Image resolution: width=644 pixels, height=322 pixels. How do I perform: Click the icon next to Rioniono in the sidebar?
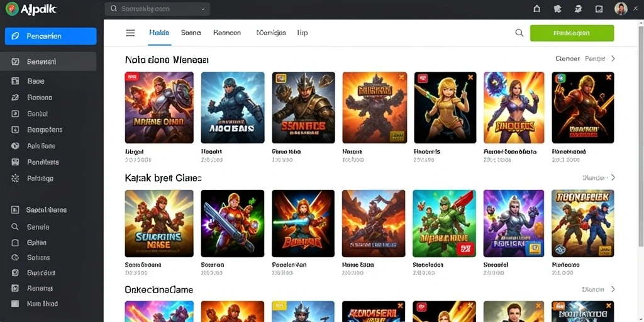[15, 97]
